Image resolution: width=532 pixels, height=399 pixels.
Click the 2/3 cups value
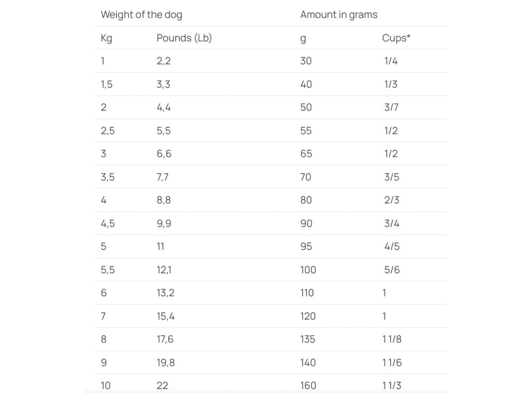pos(392,200)
